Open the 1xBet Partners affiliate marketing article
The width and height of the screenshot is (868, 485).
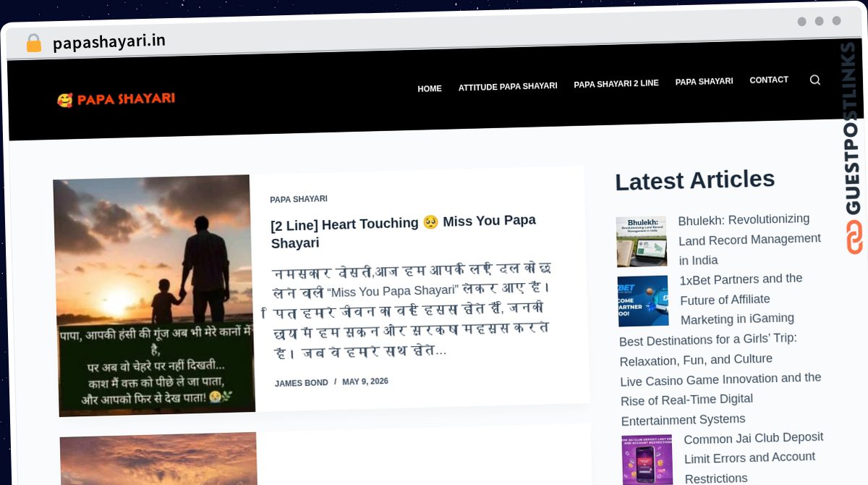click(741, 299)
